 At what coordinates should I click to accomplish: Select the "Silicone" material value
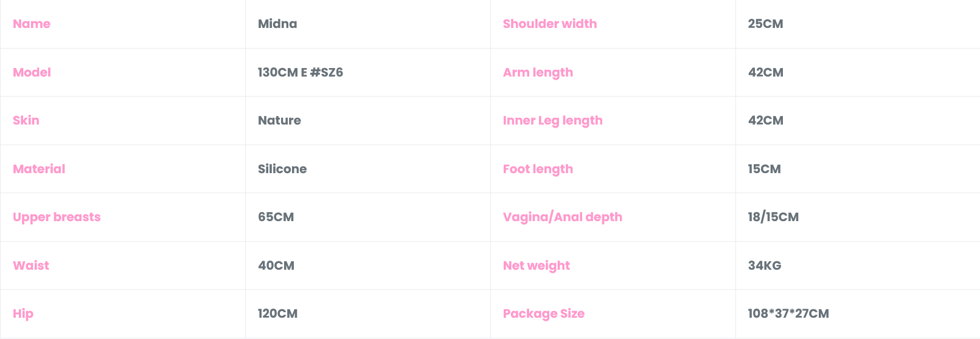[282, 169]
